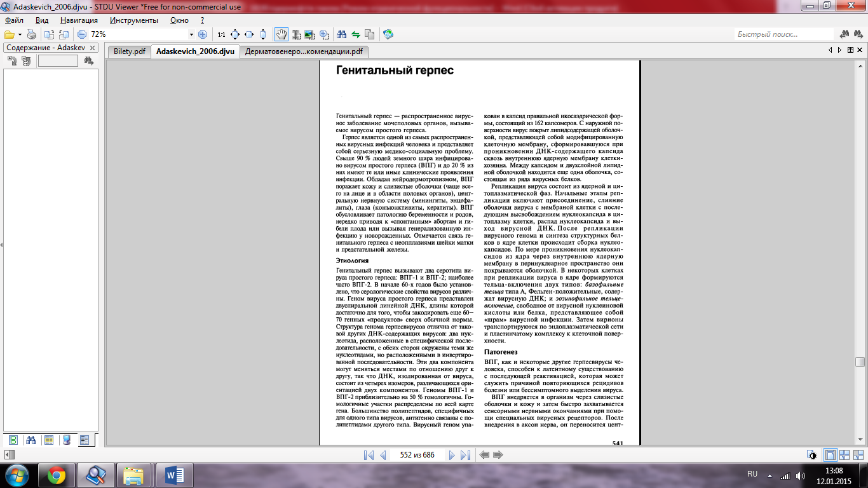Expand the recent files arrow beside Open
The image size is (868, 488).
coord(20,34)
